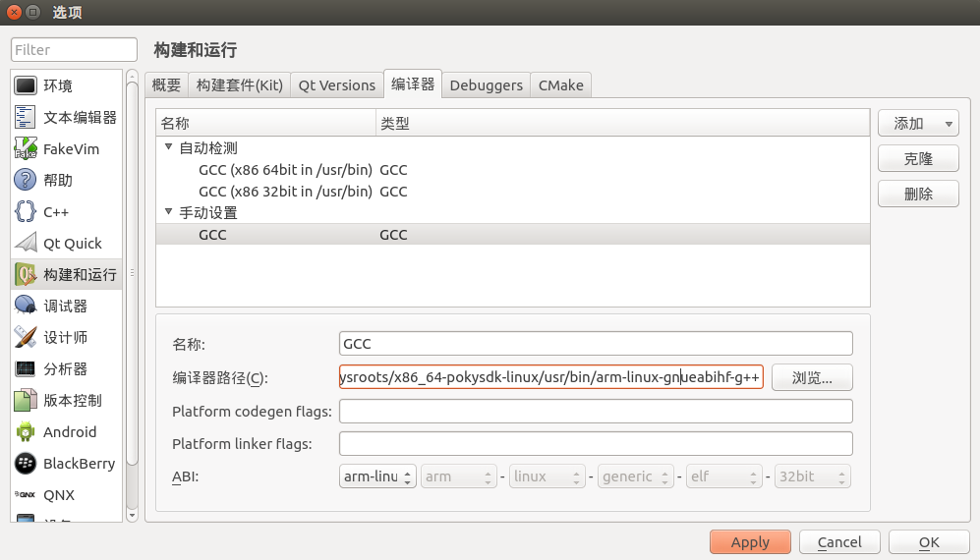980x560 pixels.
Task: Select GCC x86 64bit compiler row
Action: pyautogui.click(x=512, y=170)
